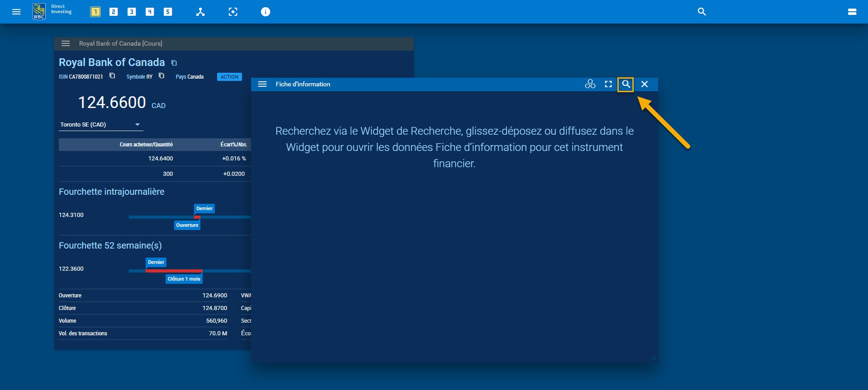Click the Royal Bank of Canada [Cours] title bar

[234, 43]
